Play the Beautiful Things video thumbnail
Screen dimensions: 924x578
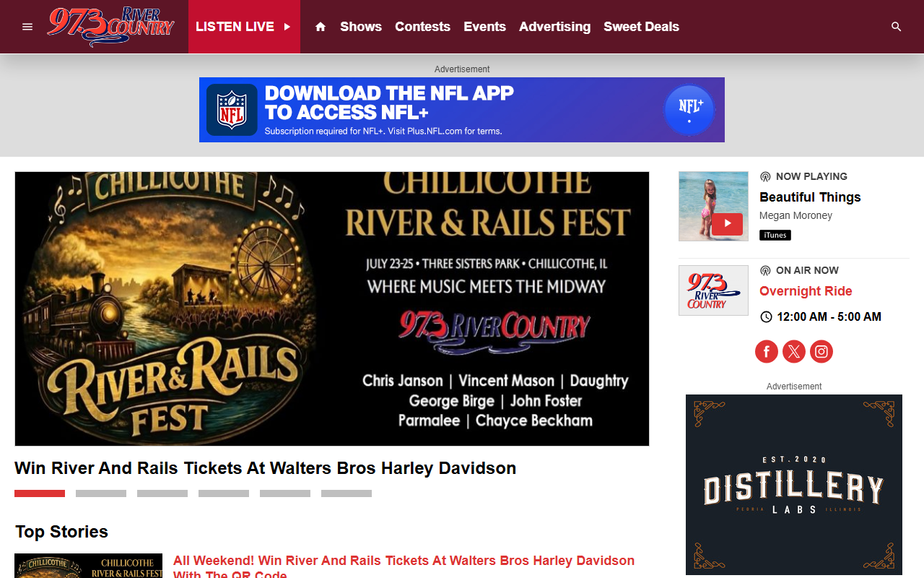(713, 206)
